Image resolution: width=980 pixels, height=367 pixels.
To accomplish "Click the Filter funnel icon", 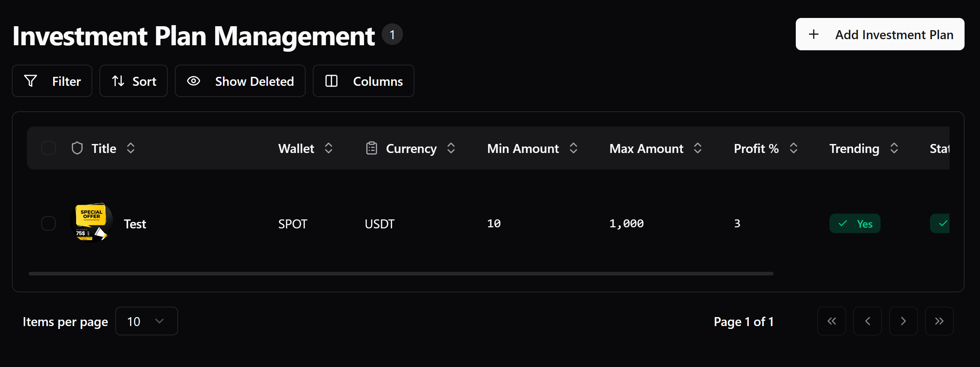I will pyautogui.click(x=31, y=81).
